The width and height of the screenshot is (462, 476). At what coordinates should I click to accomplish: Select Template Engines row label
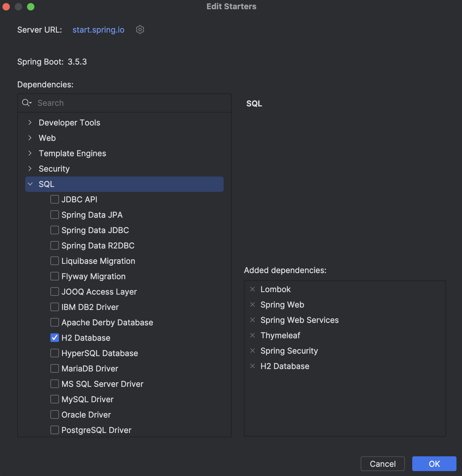[x=72, y=153]
